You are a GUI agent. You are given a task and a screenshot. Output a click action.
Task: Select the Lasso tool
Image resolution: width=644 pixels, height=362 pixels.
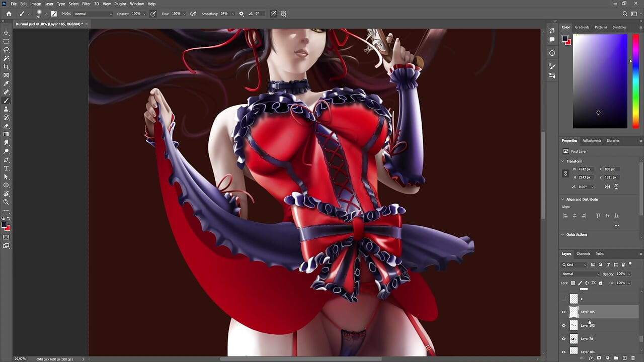pyautogui.click(x=7, y=50)
